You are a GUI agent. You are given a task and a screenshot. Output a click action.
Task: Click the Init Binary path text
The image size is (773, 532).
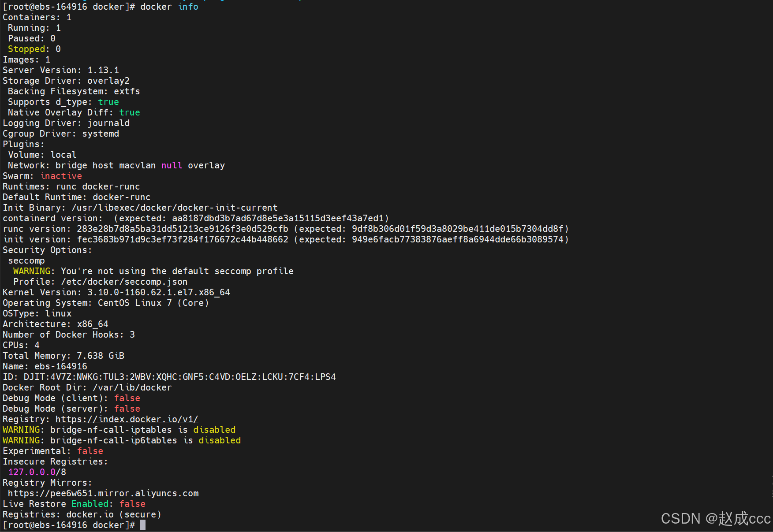click(x=175, y=208)
